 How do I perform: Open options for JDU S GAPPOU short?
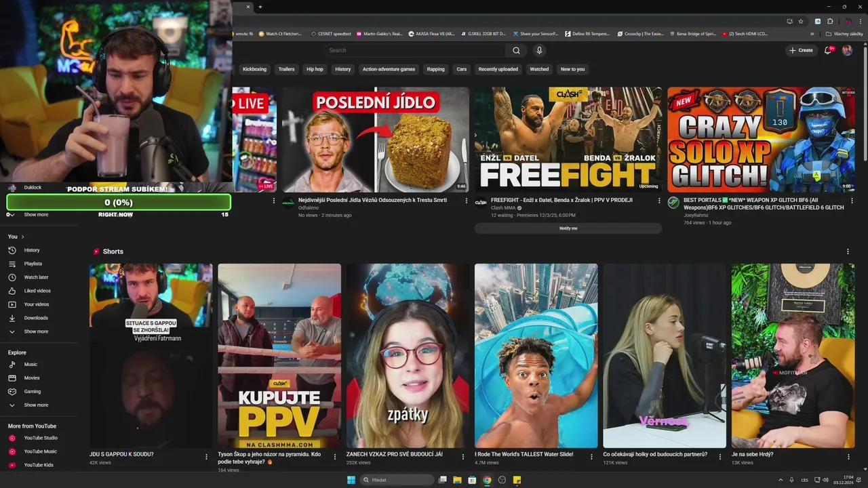tap(206, 457)
